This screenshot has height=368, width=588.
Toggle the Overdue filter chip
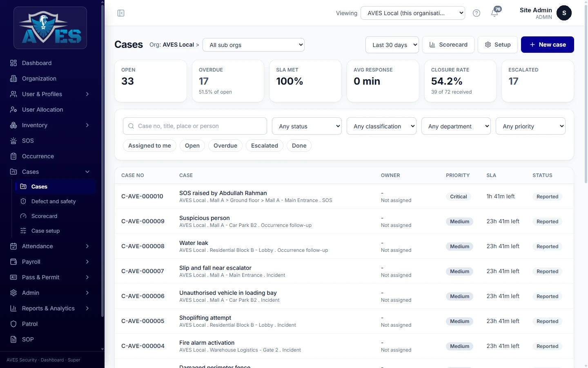(x=225, y=146)
